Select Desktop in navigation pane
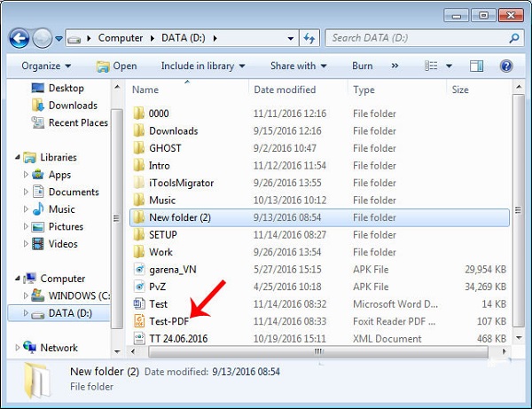This screenshot has height=409, width=532. (x=58, y=88)
